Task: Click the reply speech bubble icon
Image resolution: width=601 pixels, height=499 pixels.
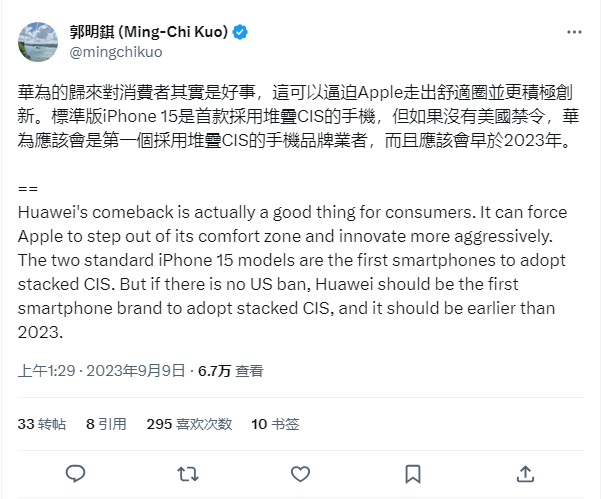Action: click(x=75, y=472)
